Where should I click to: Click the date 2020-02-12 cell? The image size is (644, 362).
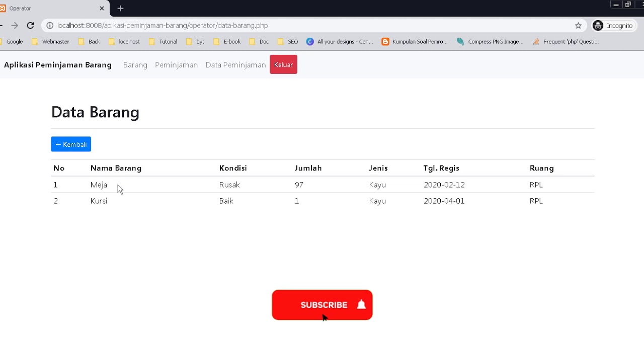444,185
